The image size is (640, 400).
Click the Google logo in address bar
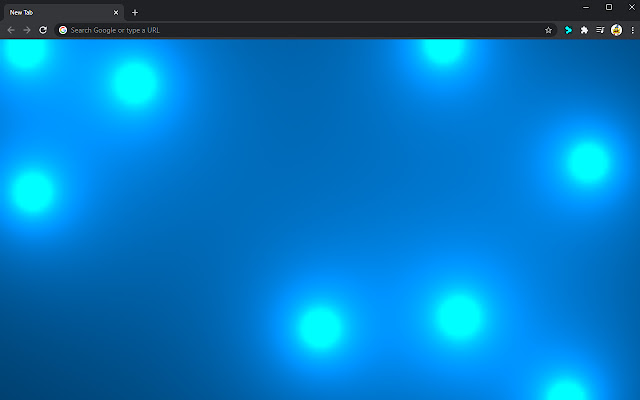tap(63, 30)
